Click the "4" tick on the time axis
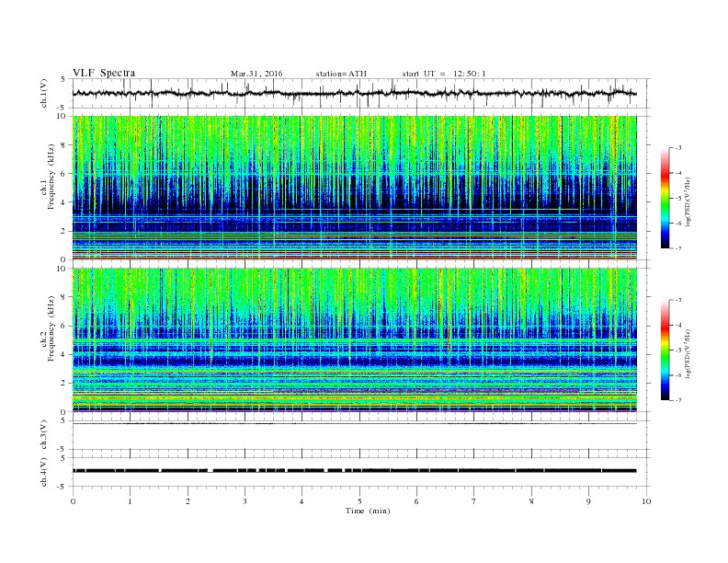728x563 pixels. pos(302,501)
